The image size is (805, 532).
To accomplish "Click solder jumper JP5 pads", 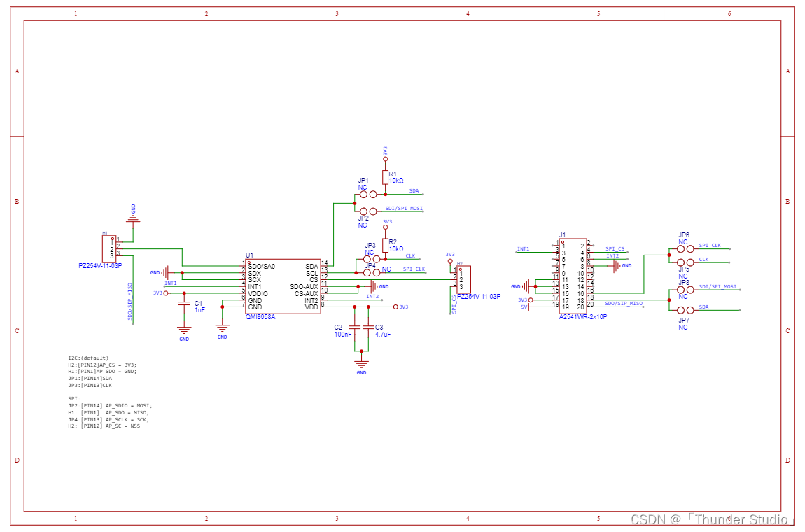I will 685,262.
